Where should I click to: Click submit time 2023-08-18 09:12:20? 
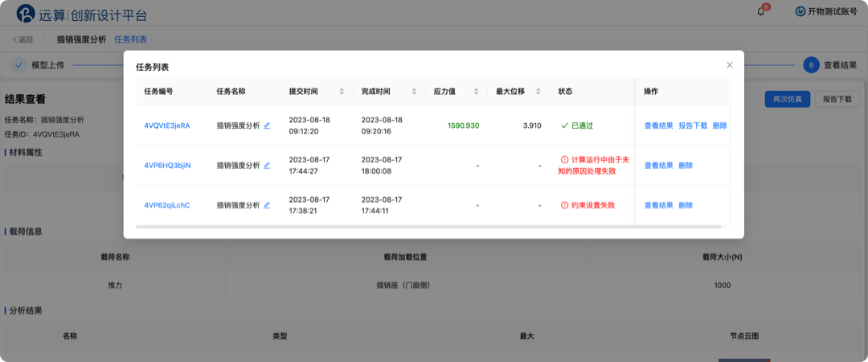click(310, 125)
